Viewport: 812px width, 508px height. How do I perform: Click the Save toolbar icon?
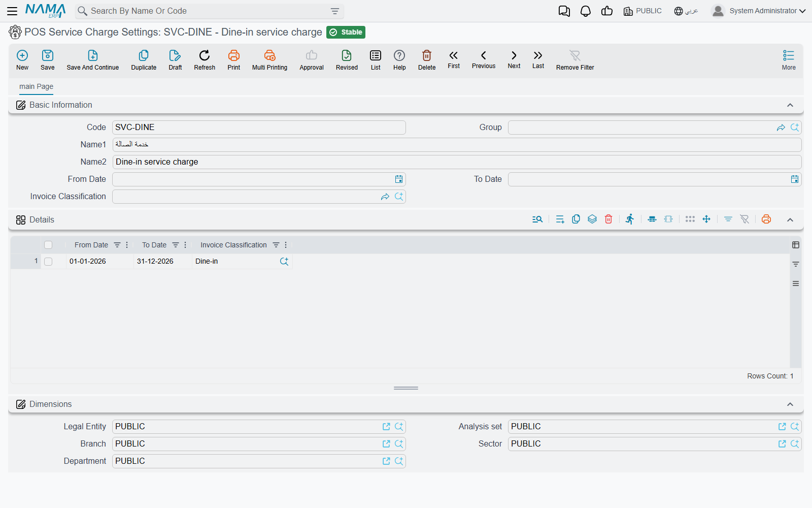click(x=48, y=55)
